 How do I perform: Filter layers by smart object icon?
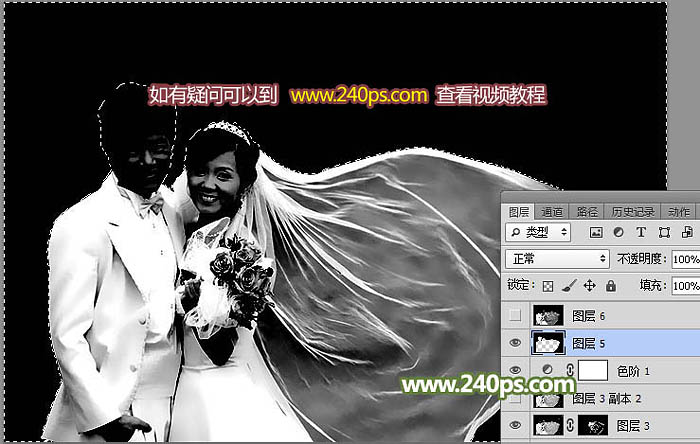(687, 232)
